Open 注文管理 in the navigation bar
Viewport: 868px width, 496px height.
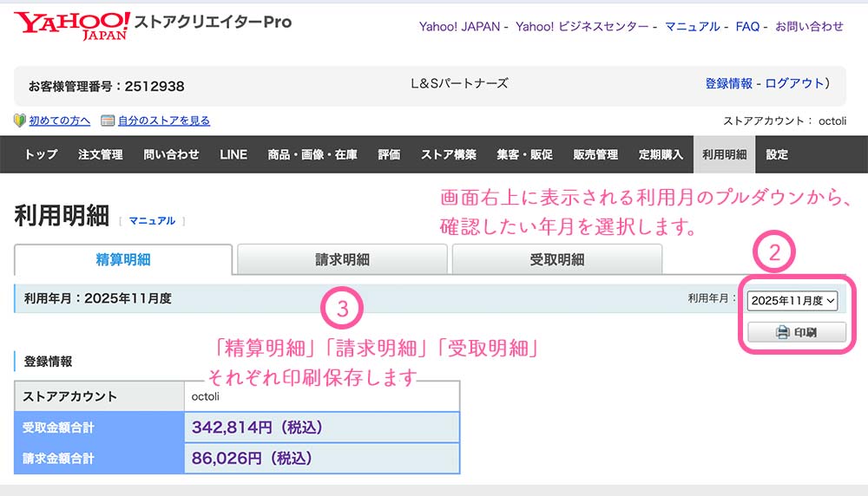tap(100, 154)
